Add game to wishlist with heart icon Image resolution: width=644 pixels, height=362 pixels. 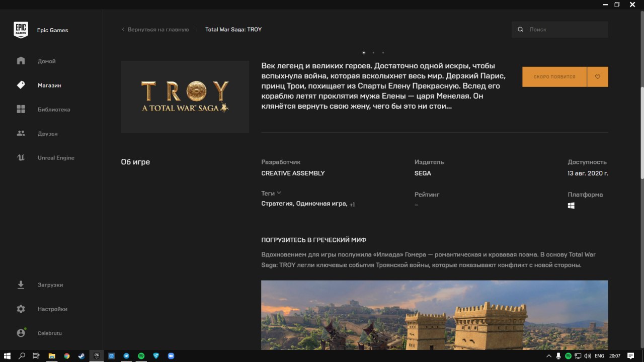click(x=598, y=77)
